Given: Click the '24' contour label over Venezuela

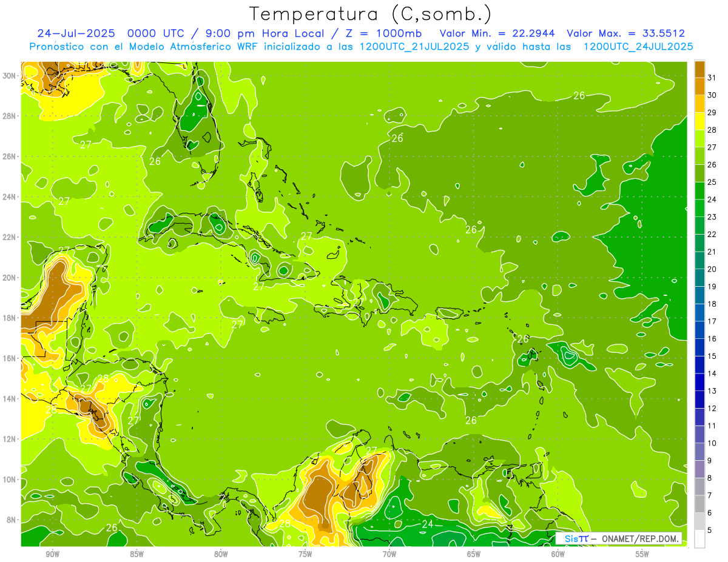Looking at the screenshot, I should click(427, 524).
